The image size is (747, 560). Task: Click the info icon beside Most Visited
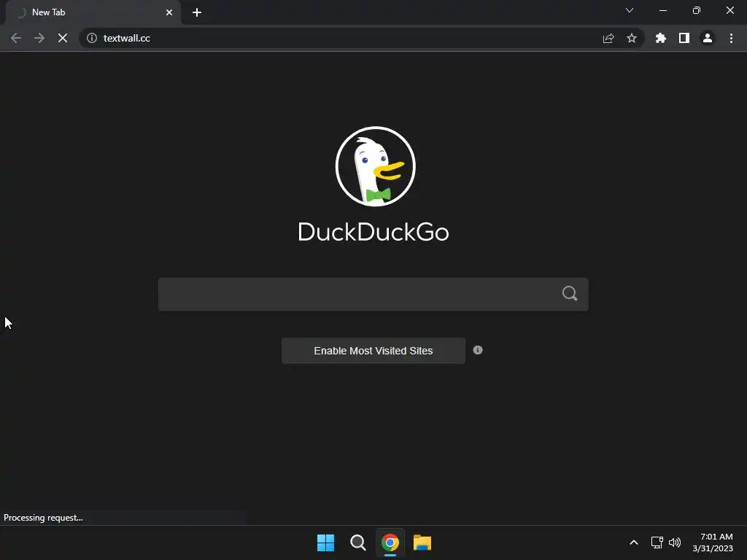pyautogui.click(x=478, y=350)
